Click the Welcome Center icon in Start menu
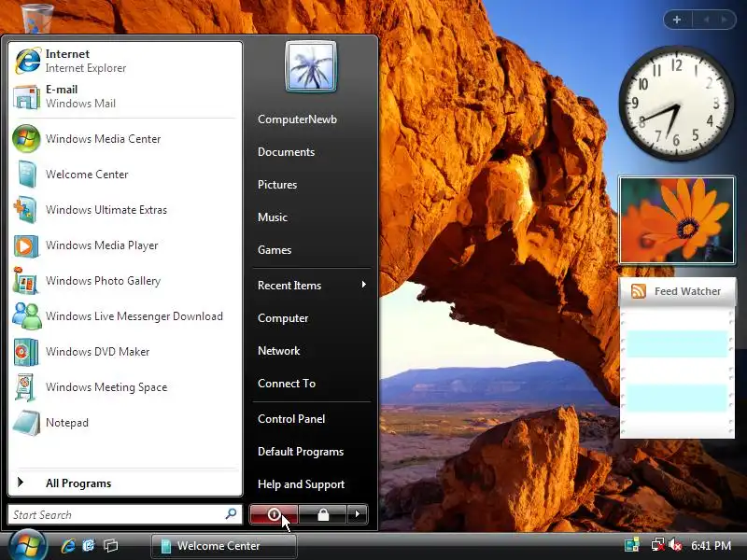 (x=27, y=175)
